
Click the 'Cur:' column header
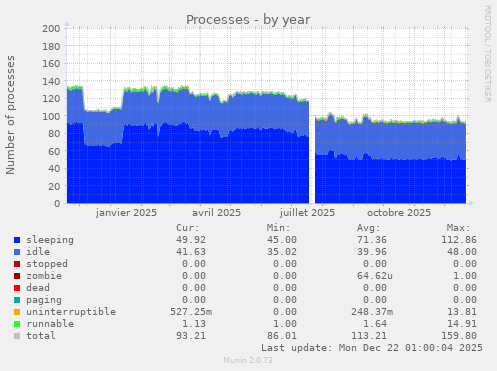[188, 228]
